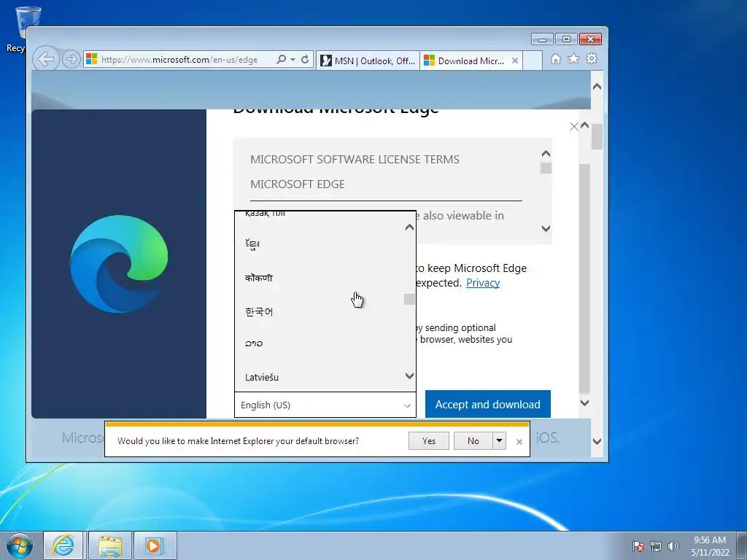The width and height of the screenshot is (747, 560).
Task: Refresh the page with the reload icon
Action: [x=305, y=60]
